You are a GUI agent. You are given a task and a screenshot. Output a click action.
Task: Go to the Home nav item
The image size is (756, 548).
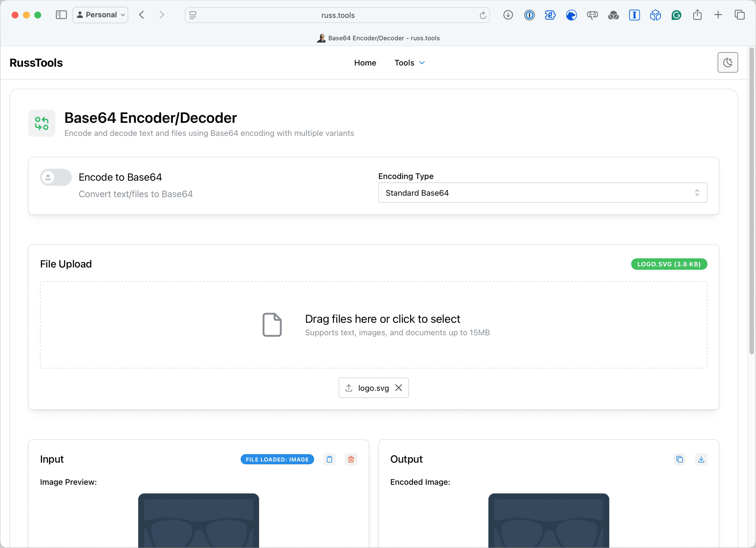pos(365,63)
